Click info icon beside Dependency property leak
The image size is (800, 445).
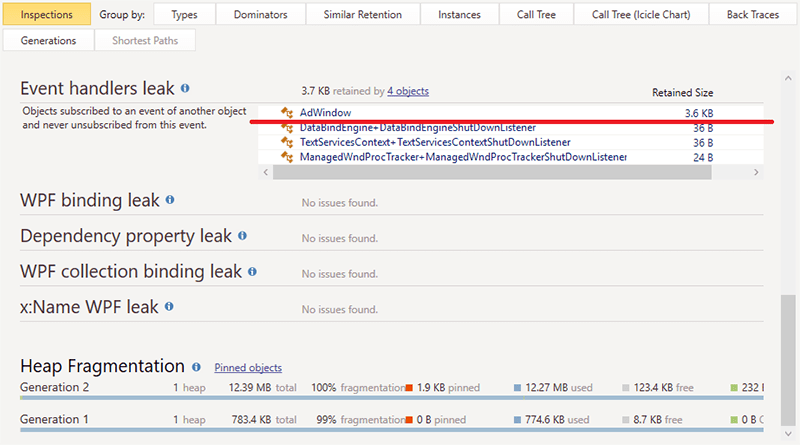coord(243,236)
